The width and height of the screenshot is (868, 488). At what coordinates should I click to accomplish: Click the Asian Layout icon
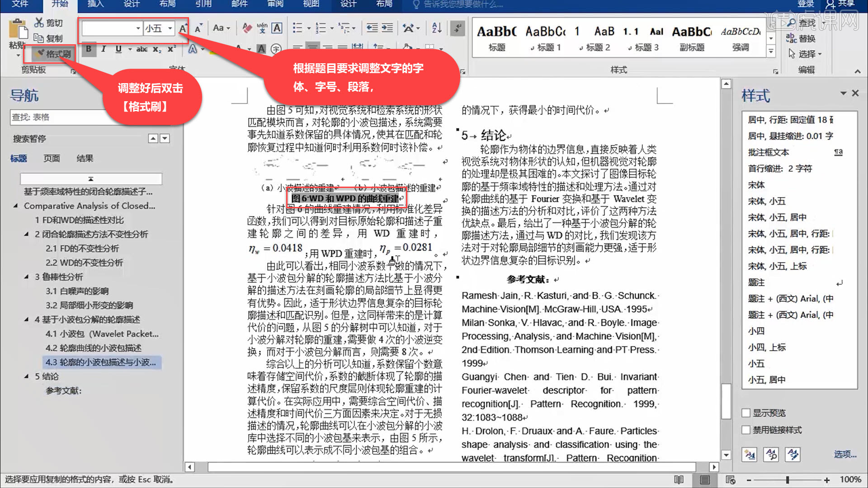[409, 28]
